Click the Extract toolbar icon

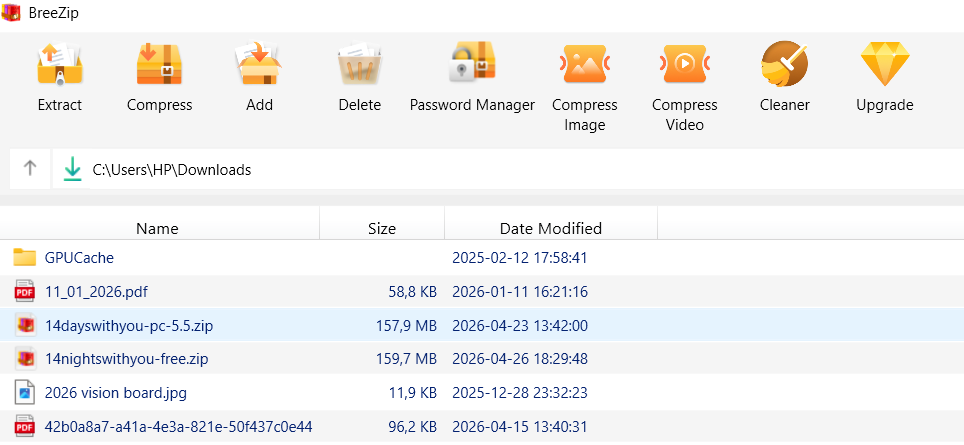point(59,66)
